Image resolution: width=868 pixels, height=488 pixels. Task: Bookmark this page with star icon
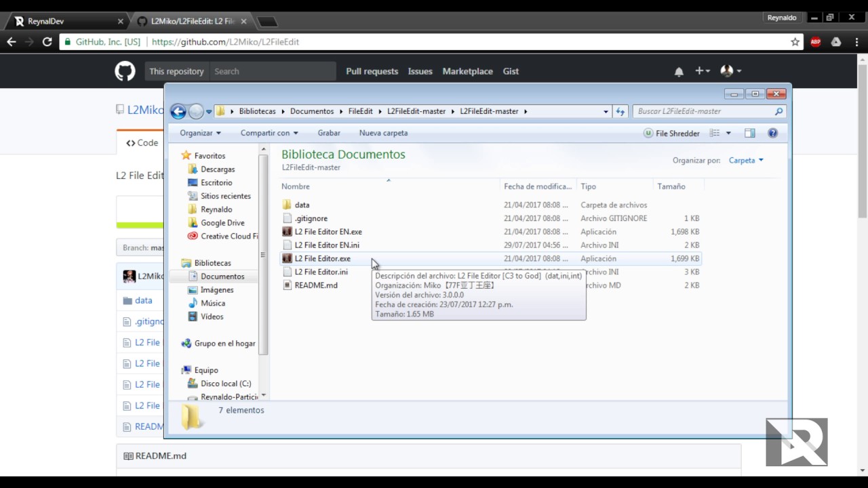click(795, 41)
